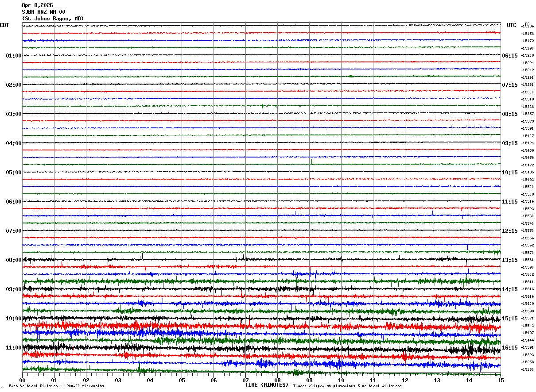Click the DC offset value -15550

pos(528,231)
